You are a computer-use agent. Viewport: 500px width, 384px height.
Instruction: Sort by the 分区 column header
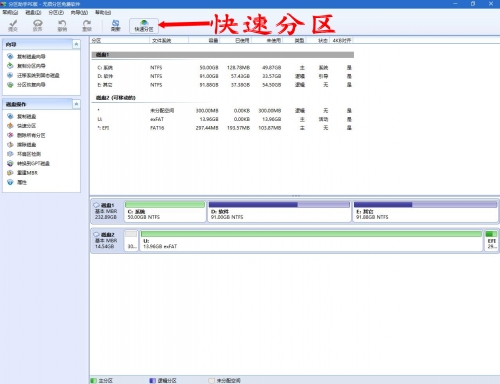tap(120, 40)
